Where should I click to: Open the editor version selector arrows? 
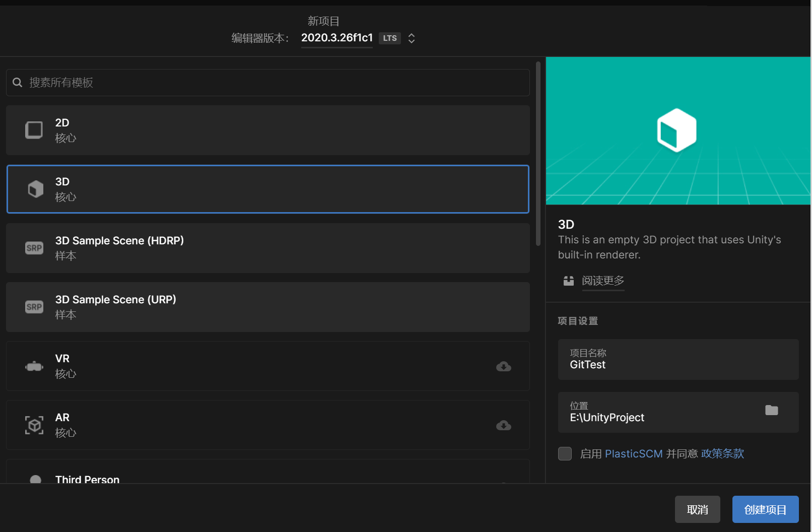[x=412, y=38]
